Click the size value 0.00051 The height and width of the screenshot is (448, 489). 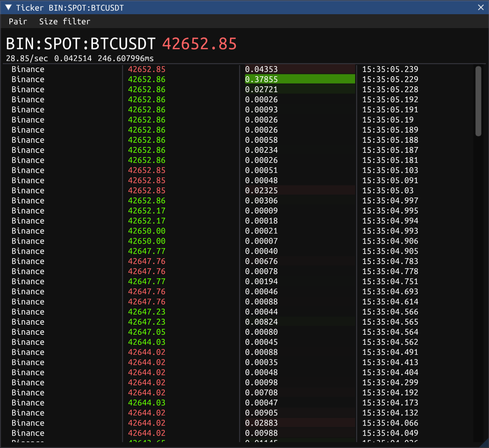click(x=261, y=170)
